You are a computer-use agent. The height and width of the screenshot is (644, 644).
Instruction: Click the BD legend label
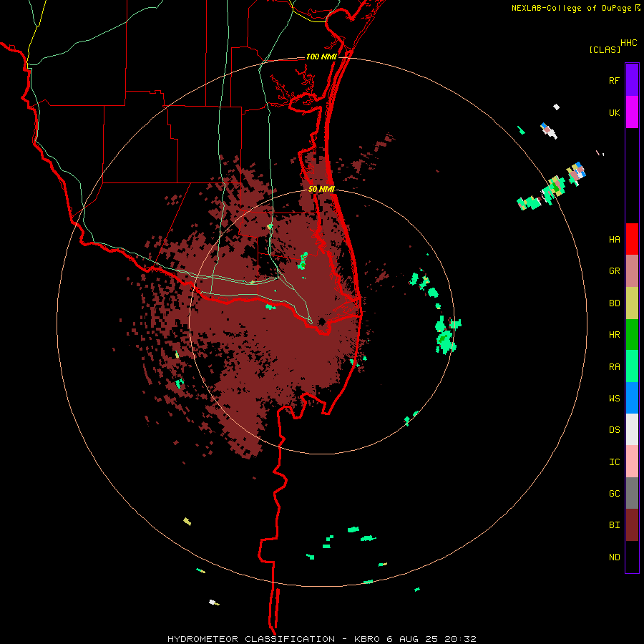[x=614, y=303]
